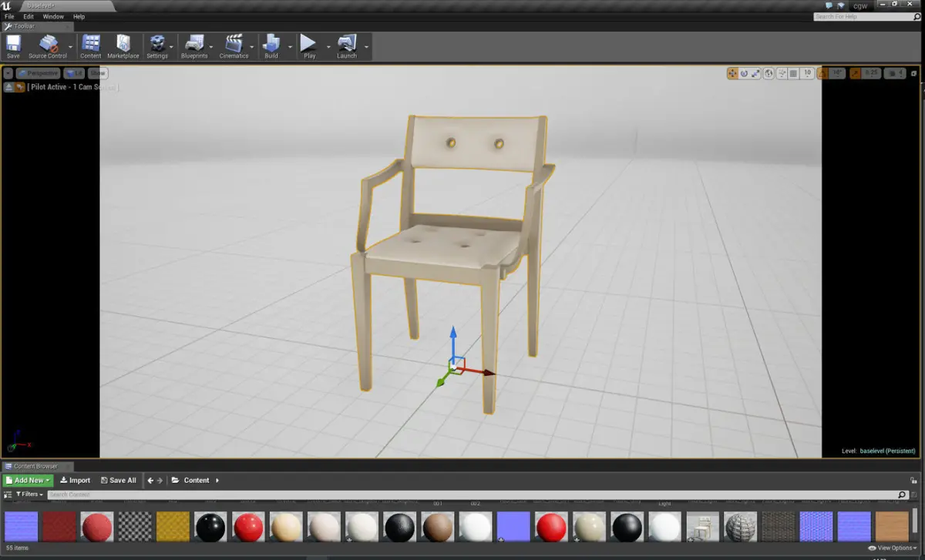The height and width of the screenshot is (560, 925).
Task: Expand the Source Control dropdown arrow
Action: point(72,47)
